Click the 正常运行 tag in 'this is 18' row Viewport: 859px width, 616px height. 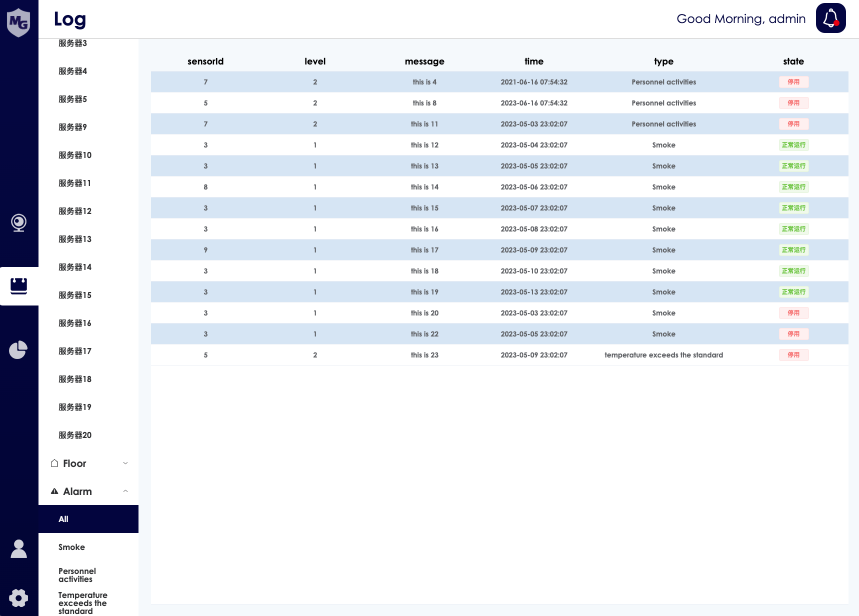pyautogui.click(x=793, y=271)
